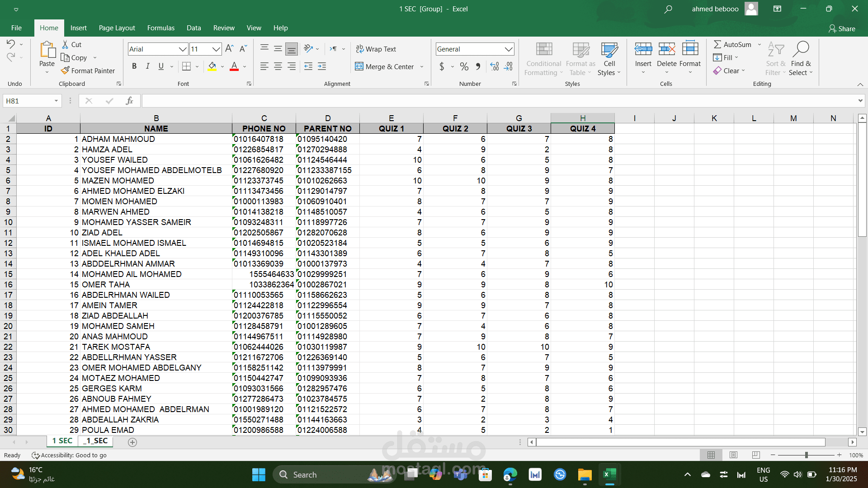The width and height of the screenshot is (868, 488).
Task: Open Cell Styles gallery
Action: coord(609,60)
